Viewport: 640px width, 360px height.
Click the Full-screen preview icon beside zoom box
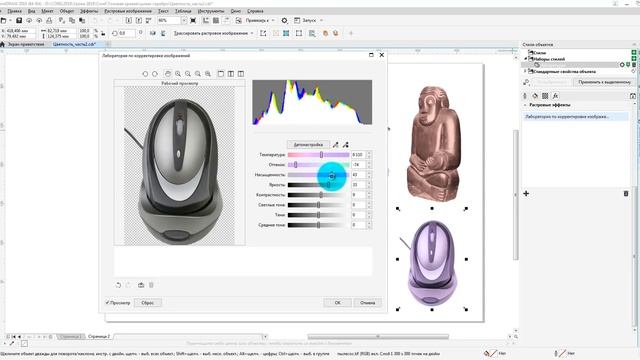[193, 20]
